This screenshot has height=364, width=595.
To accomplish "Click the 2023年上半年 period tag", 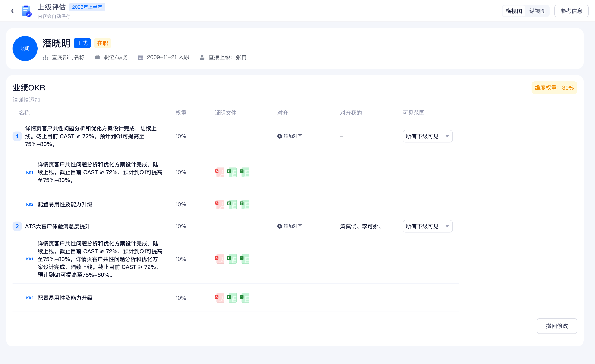I will pos(87,7).
